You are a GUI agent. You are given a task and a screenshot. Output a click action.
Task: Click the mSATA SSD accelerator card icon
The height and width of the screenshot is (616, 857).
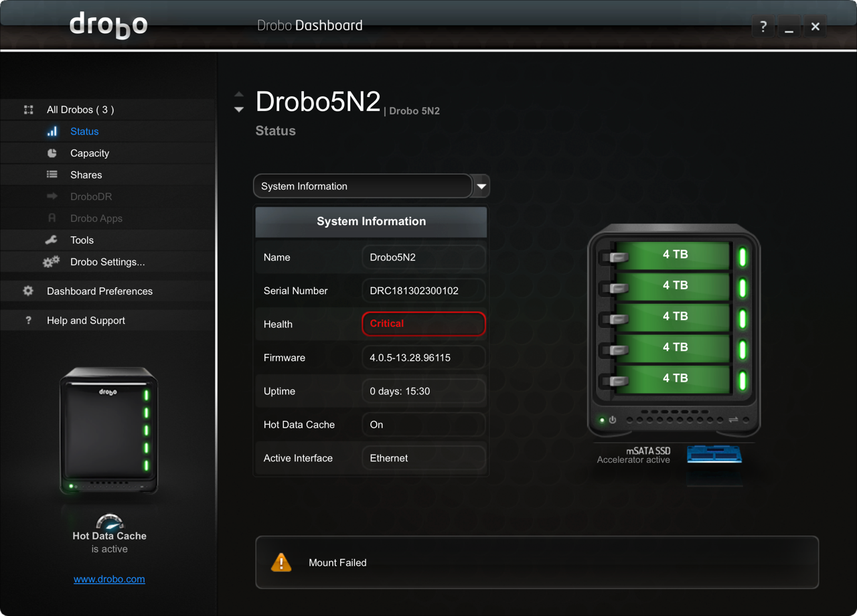pos(714,455)
